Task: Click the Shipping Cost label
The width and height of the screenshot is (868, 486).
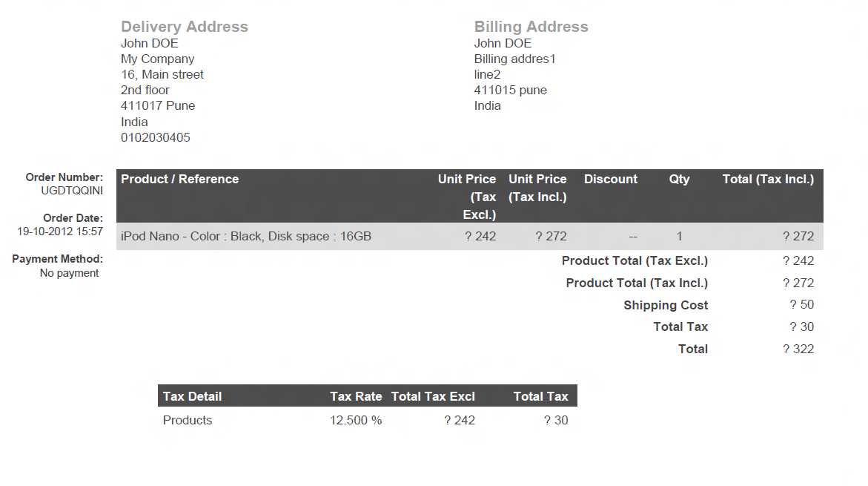Action: (666, 306)
